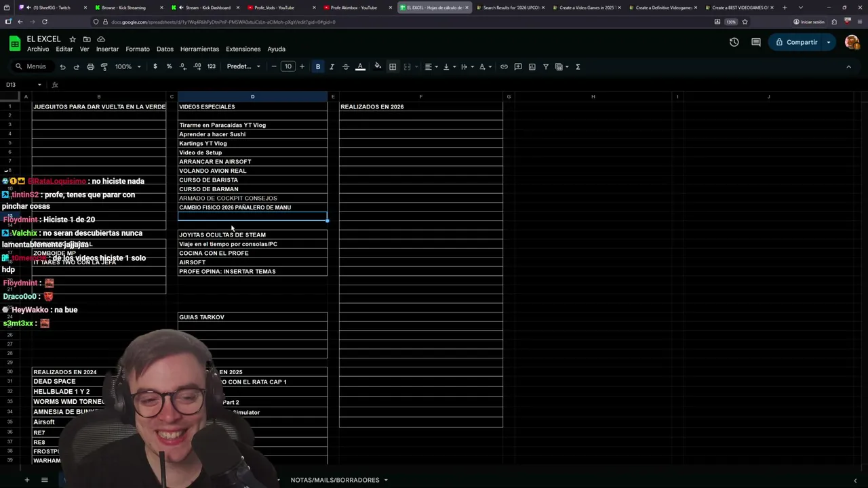868x488 pixels.
Task: Click Iniciar sesión in browser toolbar
Action: coord(808,22)
